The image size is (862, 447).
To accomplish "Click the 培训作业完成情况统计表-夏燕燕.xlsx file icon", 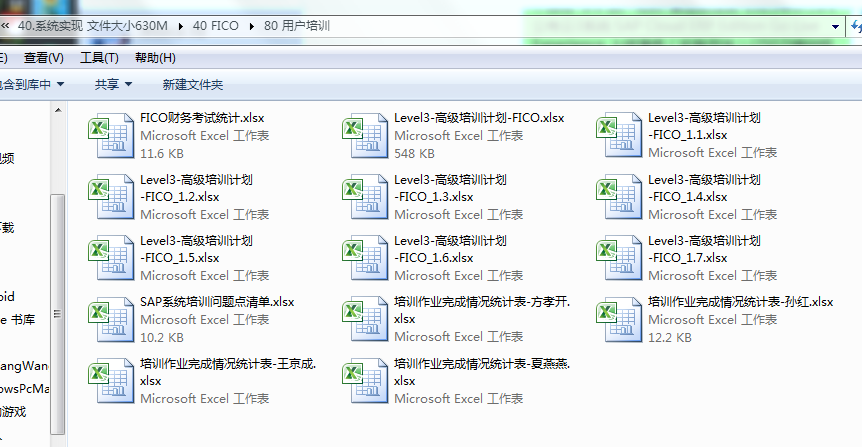I will point(363,381).
